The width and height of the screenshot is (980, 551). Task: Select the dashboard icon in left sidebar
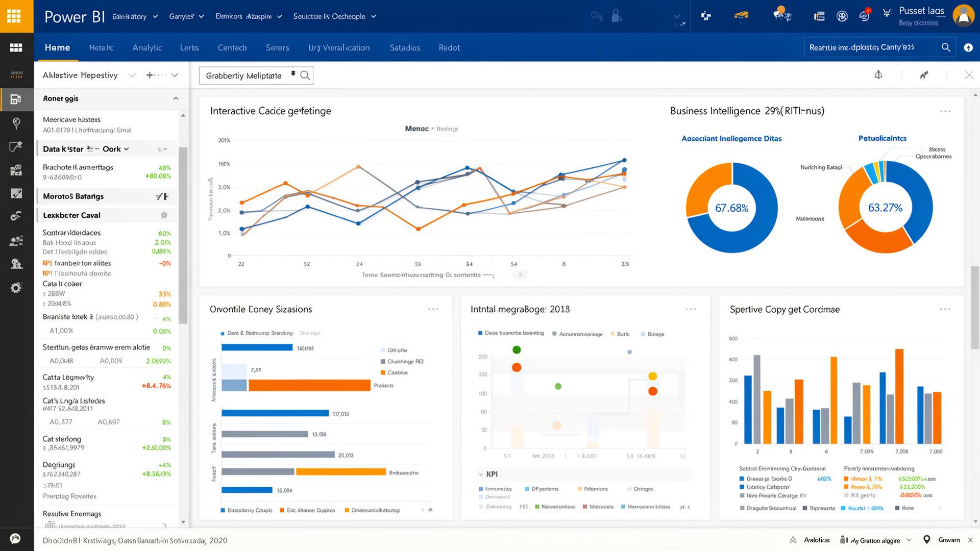16,99
